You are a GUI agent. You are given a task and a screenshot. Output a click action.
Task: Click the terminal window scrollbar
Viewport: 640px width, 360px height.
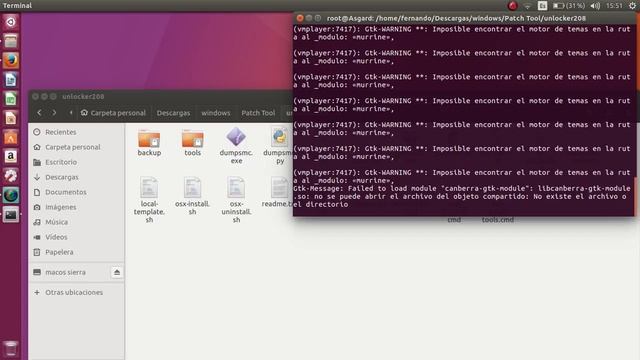tap(635, 195)
